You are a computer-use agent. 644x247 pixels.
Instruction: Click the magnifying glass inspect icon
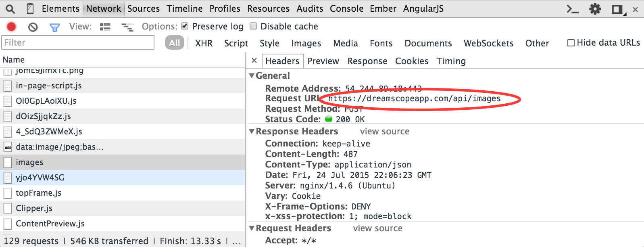(10, 8)
